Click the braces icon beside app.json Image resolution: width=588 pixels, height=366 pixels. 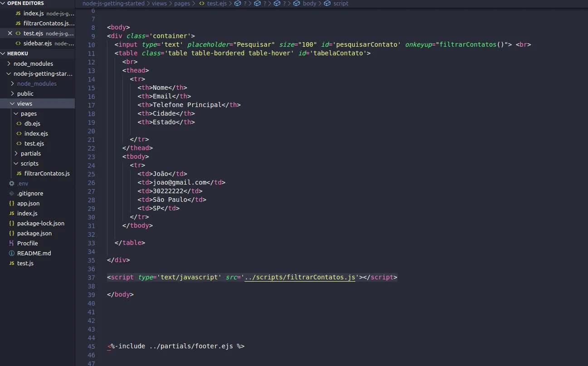[12, 204]
